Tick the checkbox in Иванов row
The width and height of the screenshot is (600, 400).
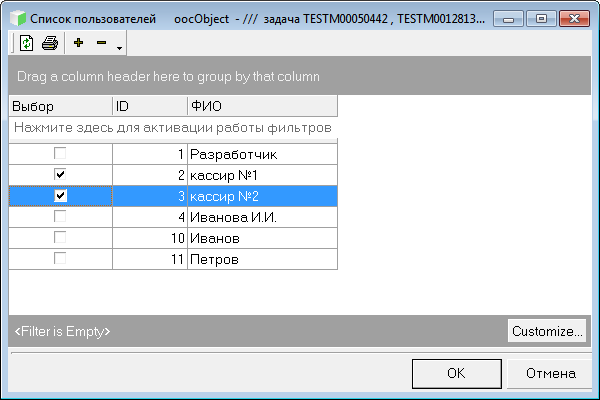click(60, 238)
